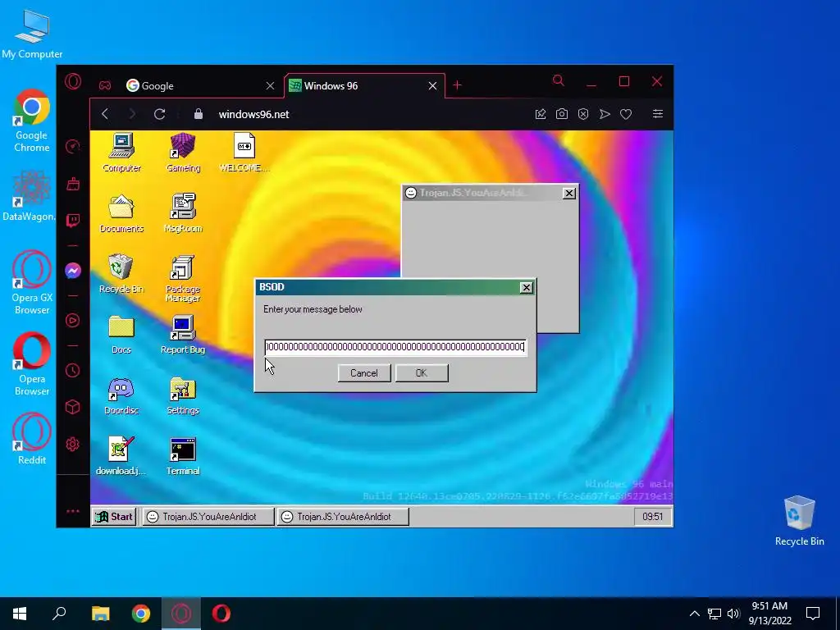Open File Explorer from the taskbar
Screen dimensions: 840x630
101,614
